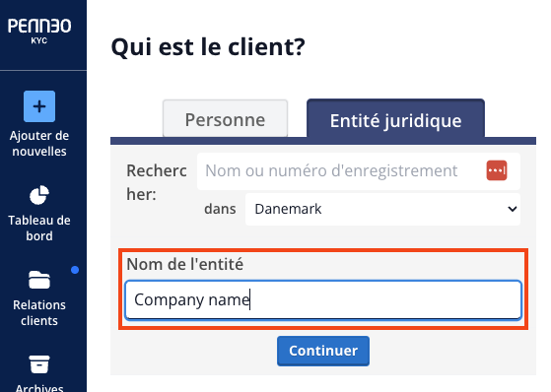Viewport: 551px width, 392px height.
Task: Click the Archives box icon
Action: coord(39,364)
